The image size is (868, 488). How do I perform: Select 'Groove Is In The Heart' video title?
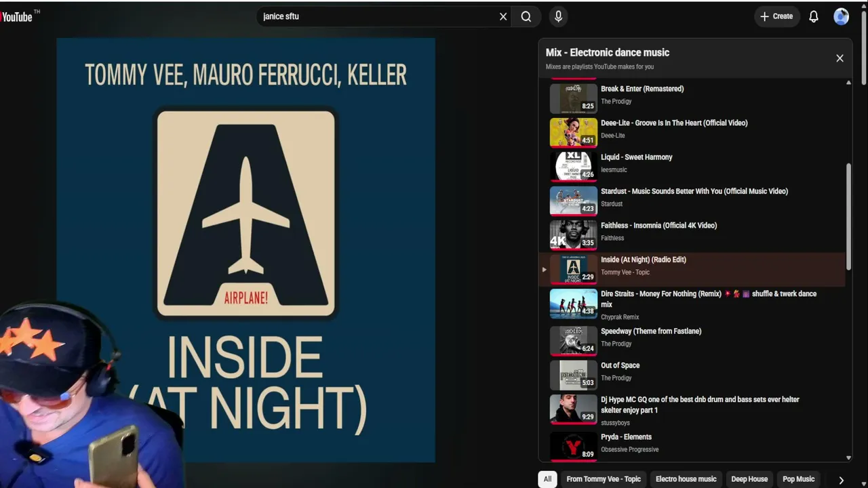[674, 123]
